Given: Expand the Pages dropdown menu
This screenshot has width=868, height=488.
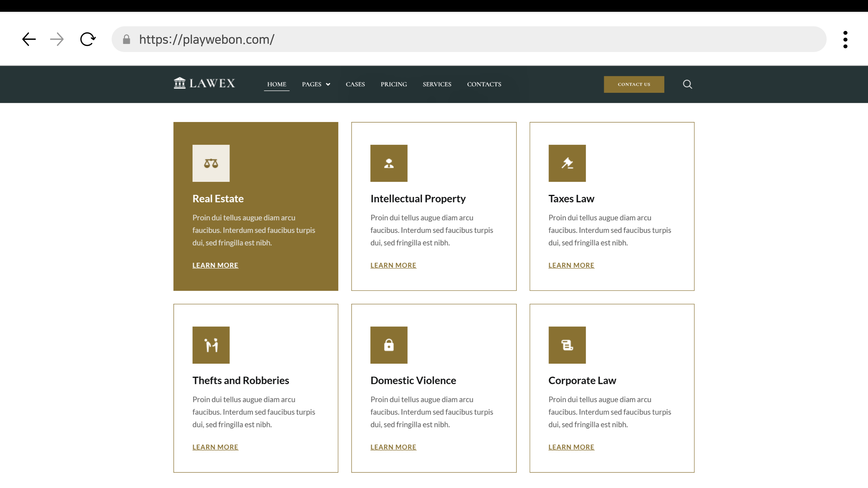Looking at the screenshot, I should point(316,84).
